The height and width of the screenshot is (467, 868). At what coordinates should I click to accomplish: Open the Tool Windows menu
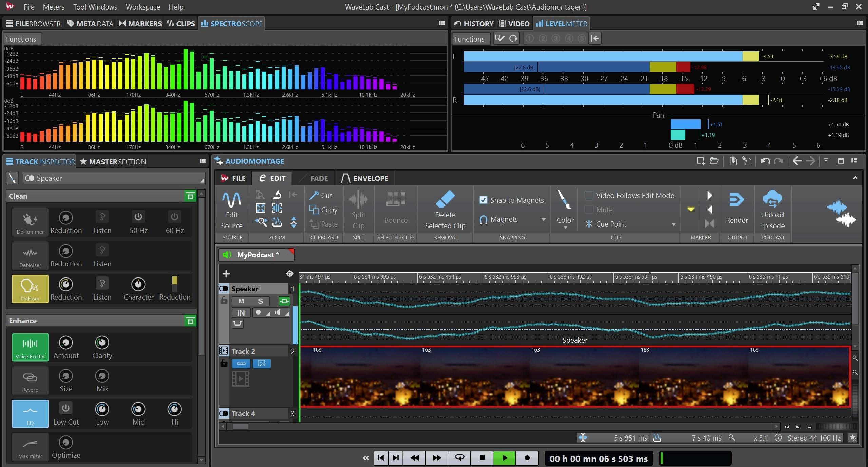95,7
